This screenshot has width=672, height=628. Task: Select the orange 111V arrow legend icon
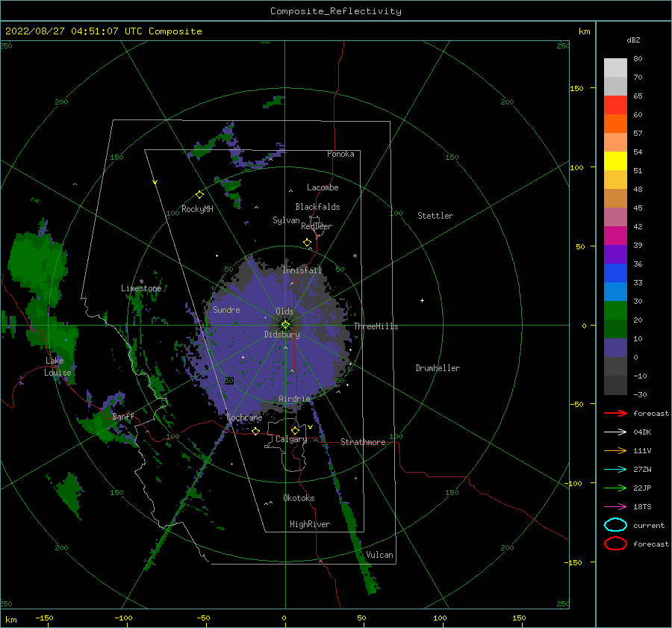[615, 450]
